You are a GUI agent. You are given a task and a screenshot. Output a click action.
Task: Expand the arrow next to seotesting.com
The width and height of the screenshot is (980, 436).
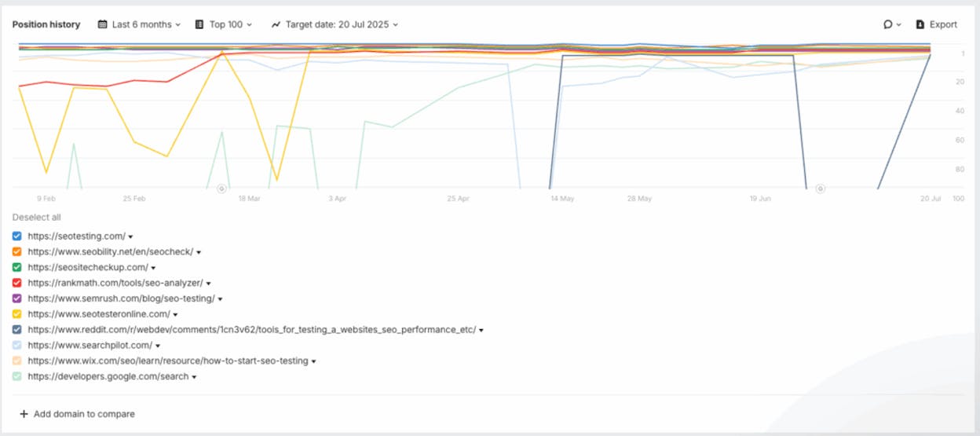(130, 236)
